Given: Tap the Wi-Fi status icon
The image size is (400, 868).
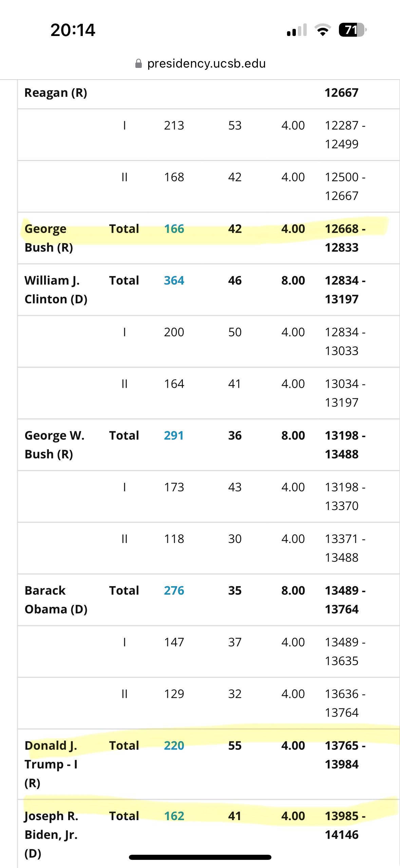Looking at the screenshot, I should (323, 30).
